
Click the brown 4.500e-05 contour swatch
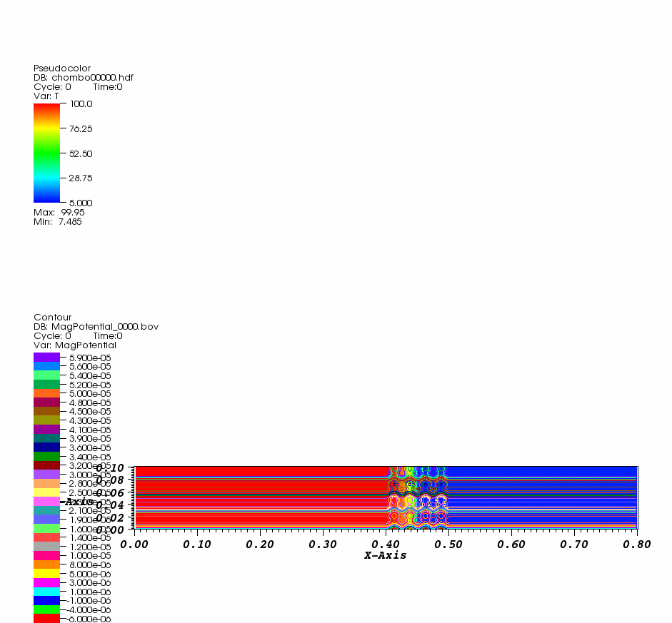coord(46,411)
